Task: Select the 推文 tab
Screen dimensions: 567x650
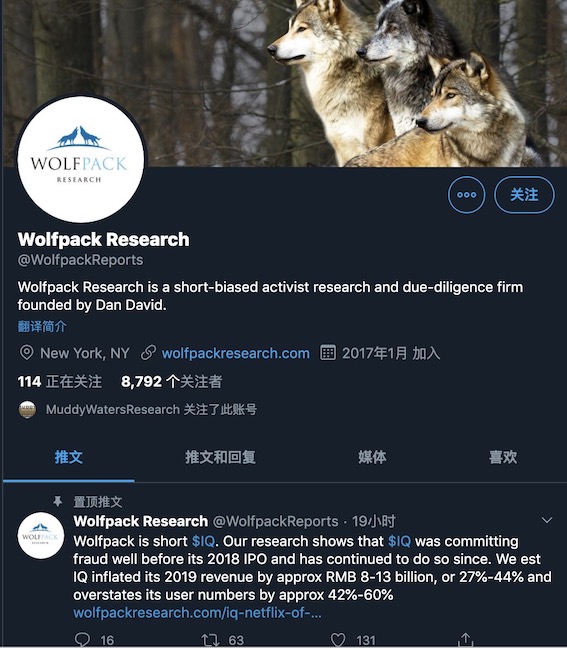Action: click(x=69, y=457)
